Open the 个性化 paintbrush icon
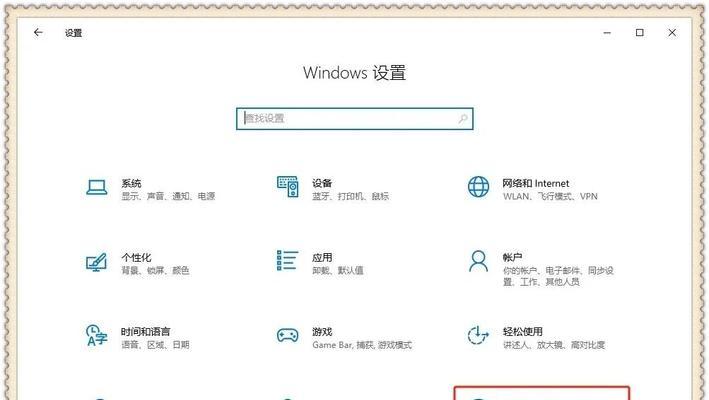The image size is (709, 400). [x=97, y=262]
